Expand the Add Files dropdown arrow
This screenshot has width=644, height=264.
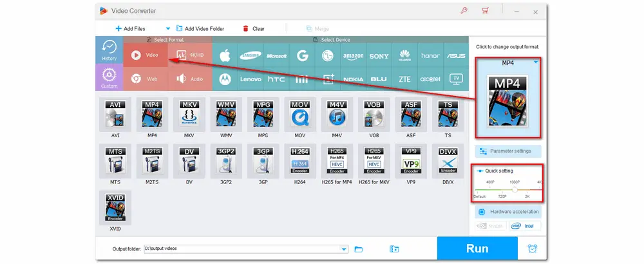[167, 29]
